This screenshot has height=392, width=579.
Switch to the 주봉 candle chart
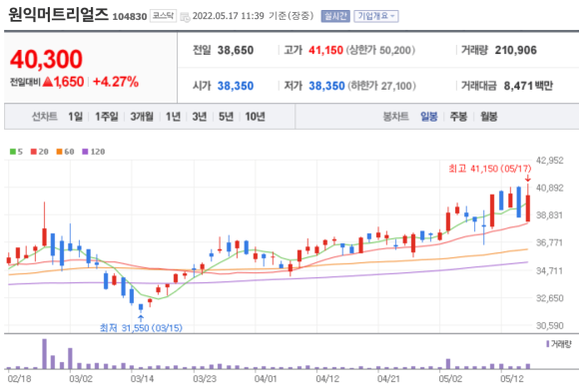pyautogui.click(x=458, y=117)
